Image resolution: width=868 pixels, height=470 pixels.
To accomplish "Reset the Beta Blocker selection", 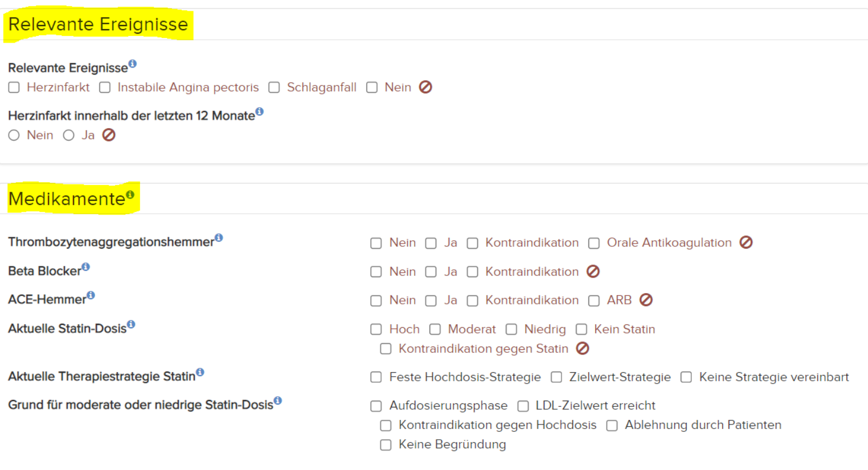I will [593, 271].
